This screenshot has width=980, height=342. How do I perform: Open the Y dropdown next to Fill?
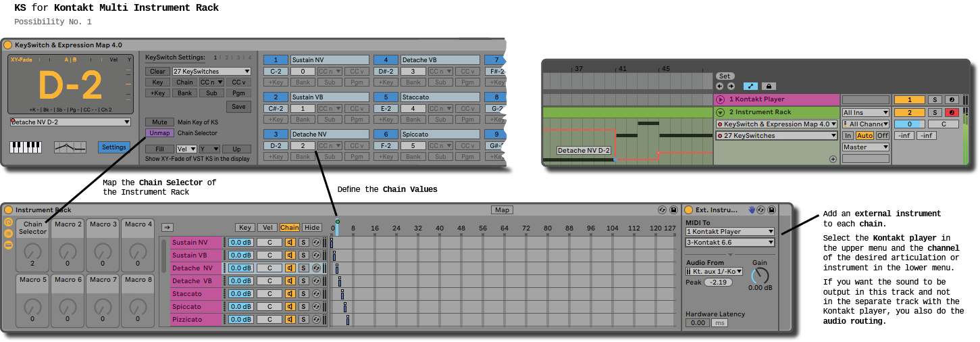(209, 149)
